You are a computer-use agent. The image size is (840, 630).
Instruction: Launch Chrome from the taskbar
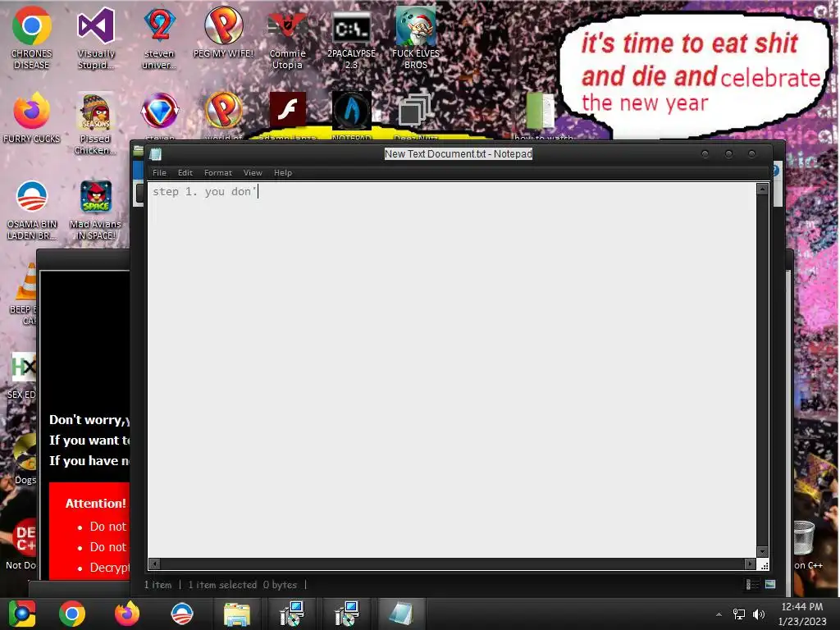[72, 614]
